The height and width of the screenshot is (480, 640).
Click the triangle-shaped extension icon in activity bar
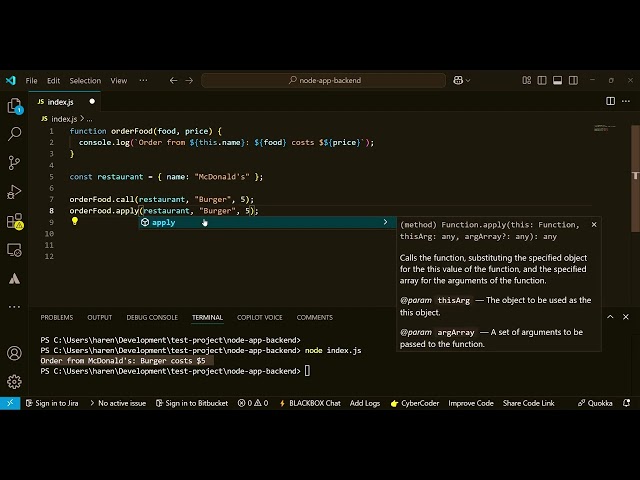[x=15, y=279]
